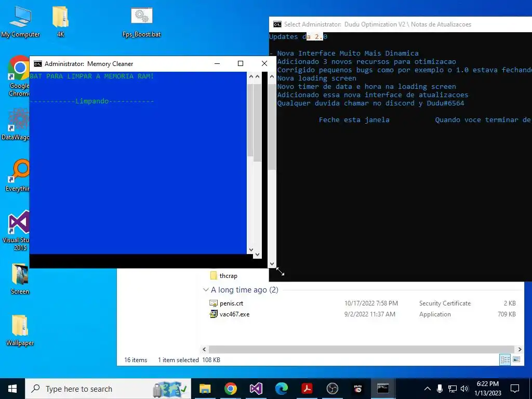The height and width of the screenshot is (399, 532).
Task: Click the 10/17/2022 7:58 PM date cell
Action: click(x=371, y=303)
